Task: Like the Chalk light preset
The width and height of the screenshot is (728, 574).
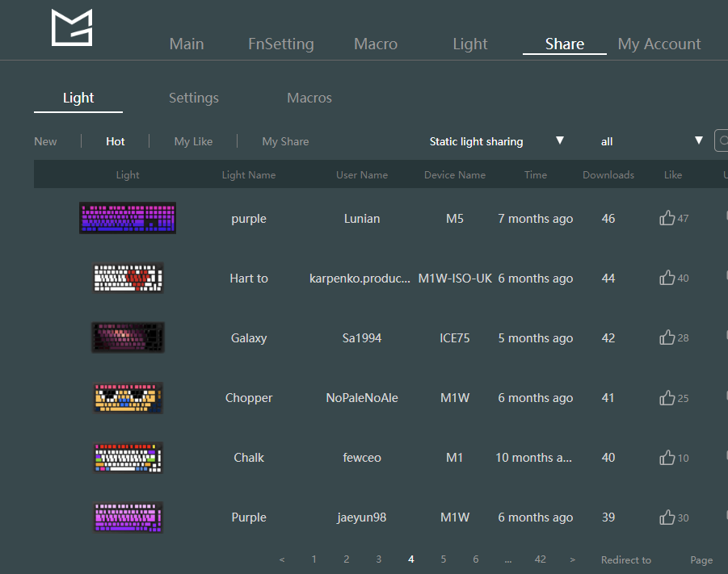Action: point(667,457)
